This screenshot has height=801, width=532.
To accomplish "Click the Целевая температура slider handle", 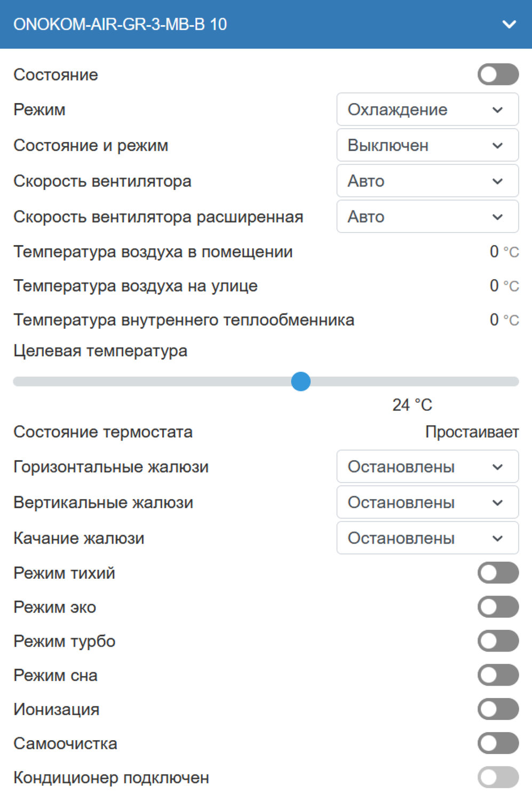I will (x=301, y=381).
